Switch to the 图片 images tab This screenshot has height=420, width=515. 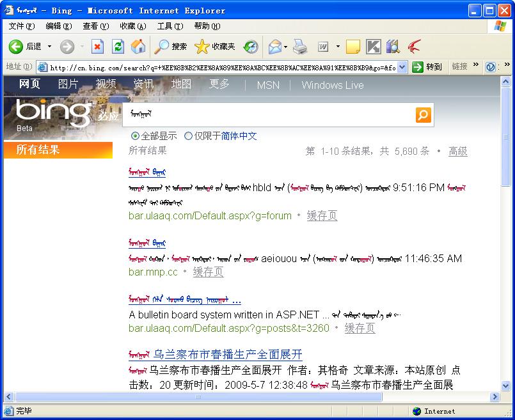point(68,84)
